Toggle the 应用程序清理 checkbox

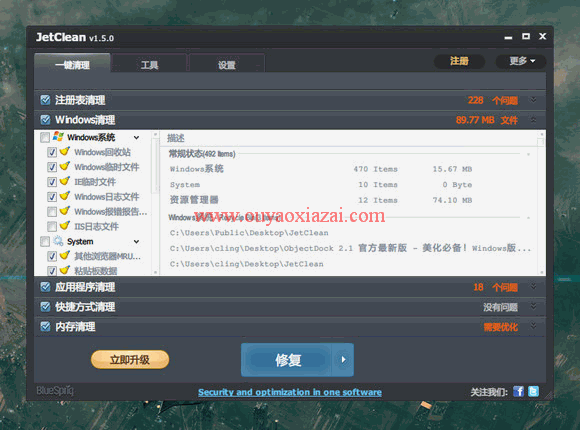[x=45, y=287]
